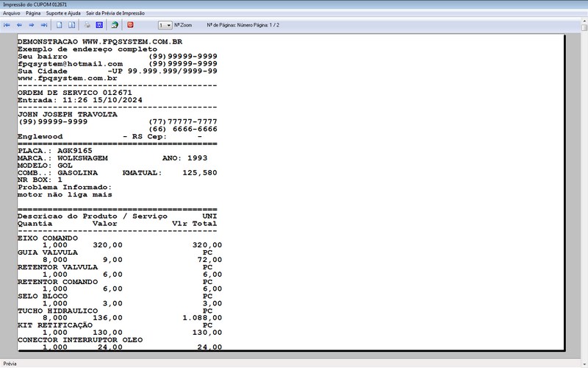Click the EIXO COMANDO item line
The image size is (588, 368).
[48, 238]
